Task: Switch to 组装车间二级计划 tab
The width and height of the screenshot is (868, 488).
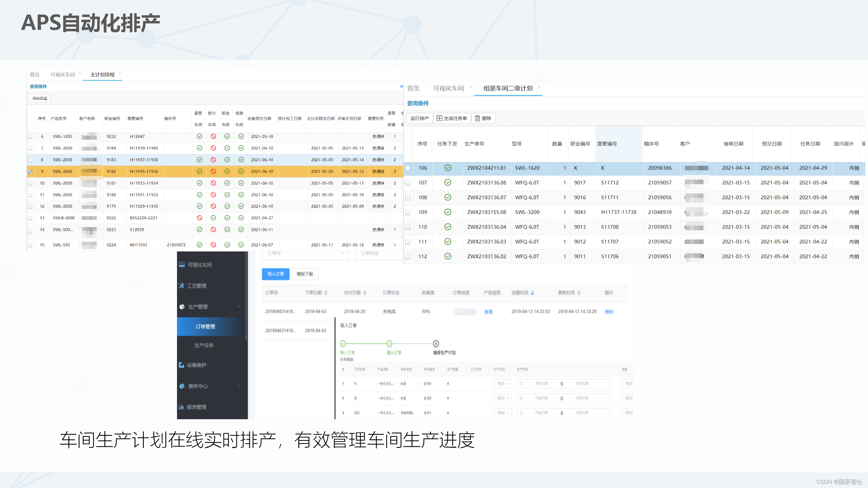Action: click(508, 88)
